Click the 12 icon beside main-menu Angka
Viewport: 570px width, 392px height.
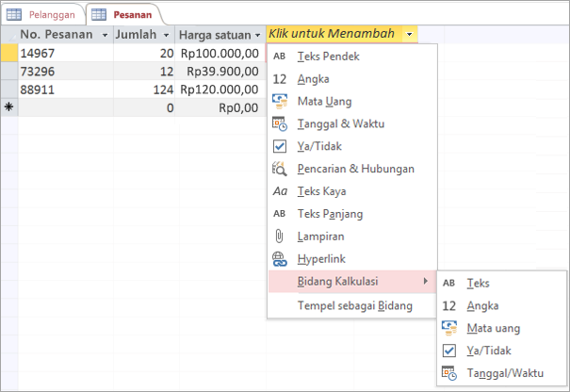click(279, 79)
